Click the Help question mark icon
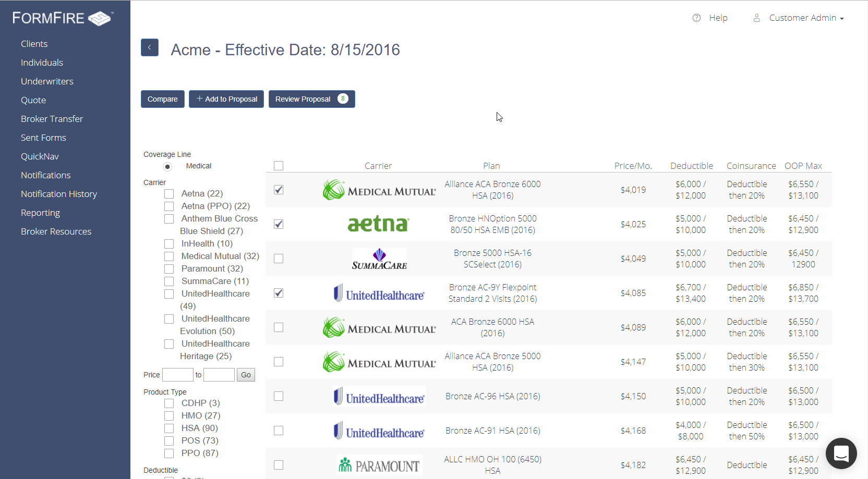Screen dimensions: 868x479 coord(696,18)
